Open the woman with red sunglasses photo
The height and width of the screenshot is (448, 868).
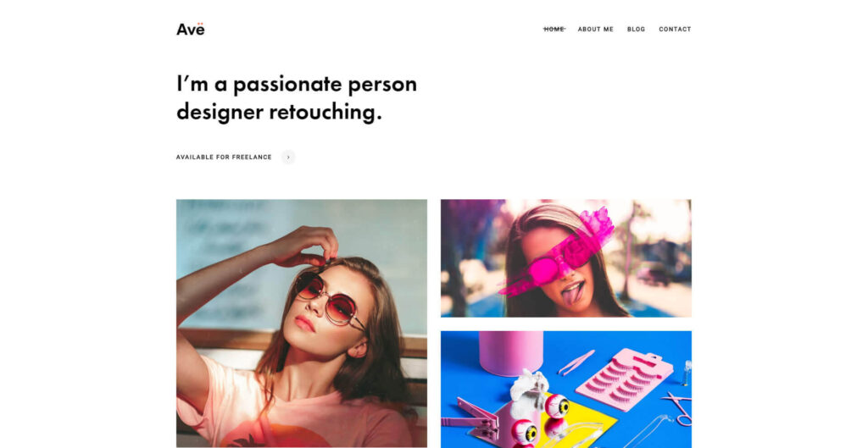click(x=302, y=323)
